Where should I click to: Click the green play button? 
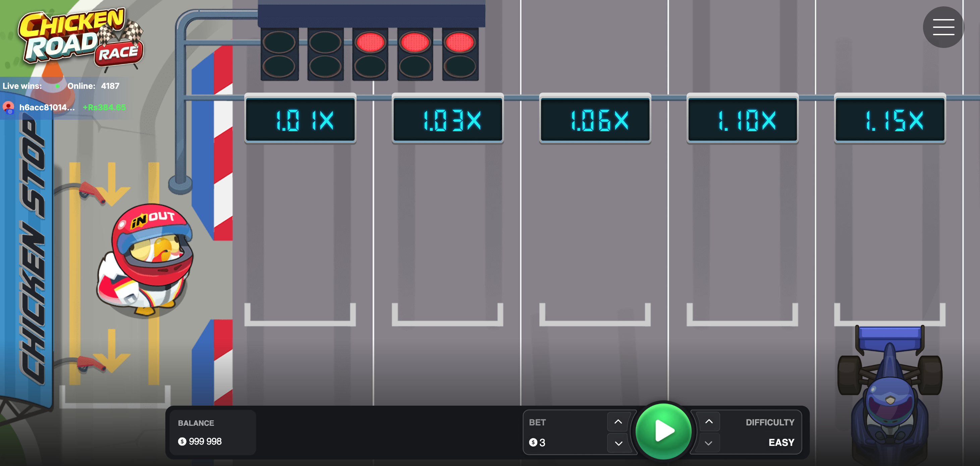coord(663,431)
